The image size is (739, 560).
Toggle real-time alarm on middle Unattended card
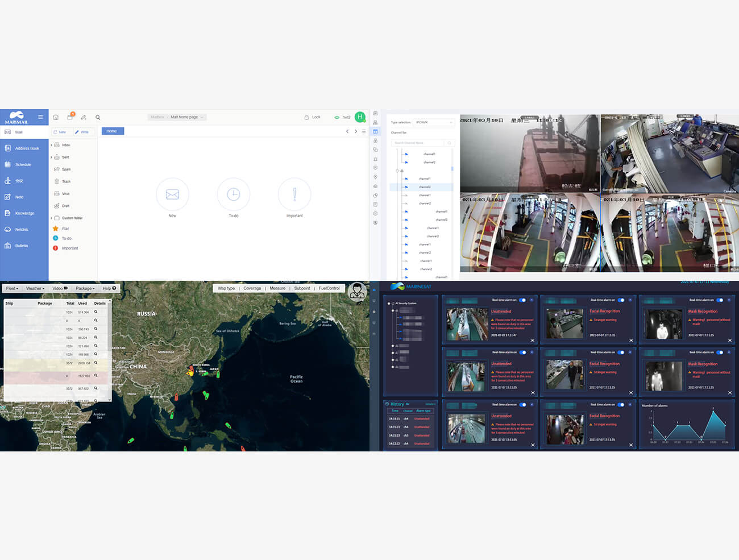click(x=522, y=352)
